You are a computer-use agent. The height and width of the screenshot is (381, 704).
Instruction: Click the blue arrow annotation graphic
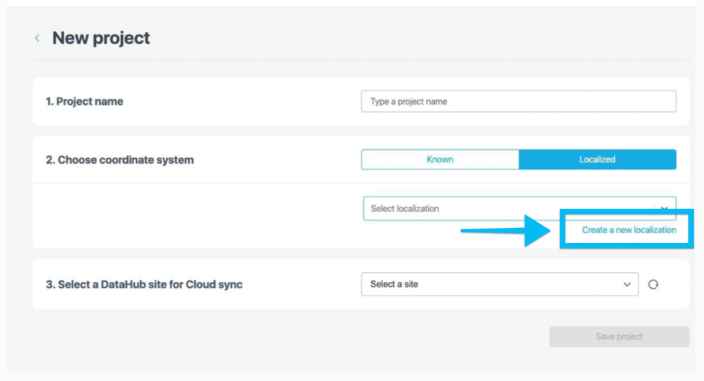click(x=506, y=231)
